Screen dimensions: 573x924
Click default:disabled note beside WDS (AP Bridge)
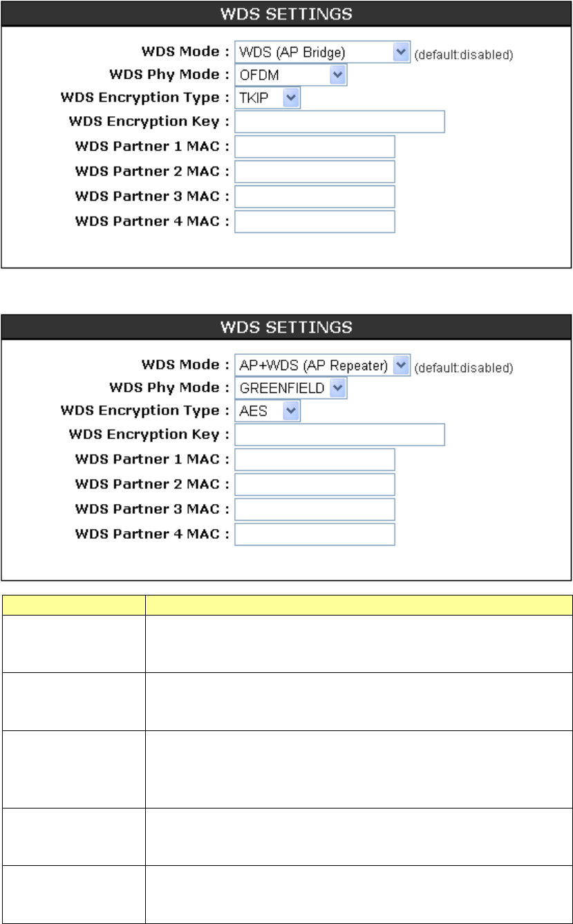click(x=463, y=54)
